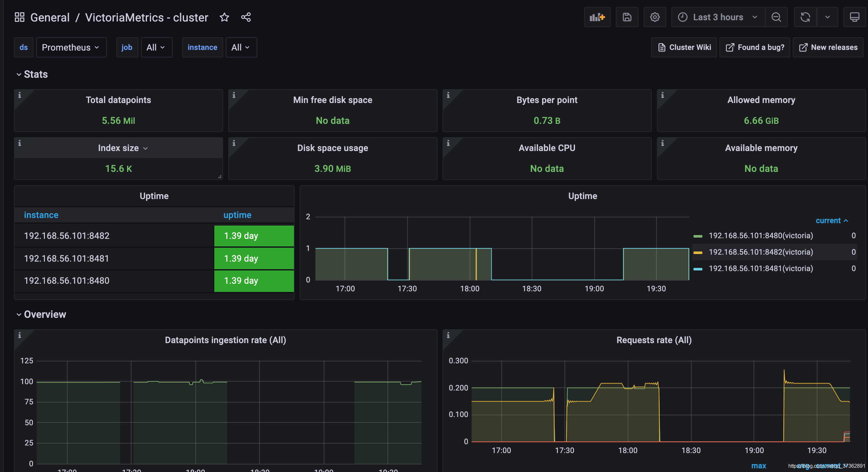868x472 pixels.
Task: Show info for Available CPU panel
Action: point(448,143)
